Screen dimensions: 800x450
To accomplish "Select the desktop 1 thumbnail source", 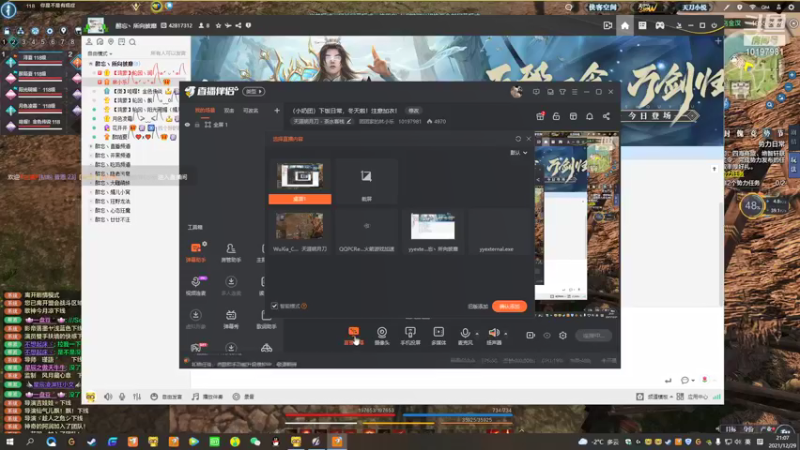I will point(300,183).
